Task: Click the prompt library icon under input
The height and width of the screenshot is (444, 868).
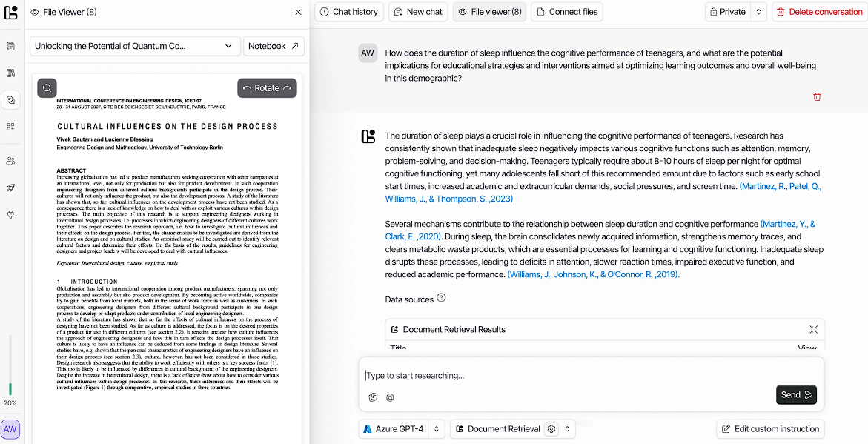Action: coord(373,397)
